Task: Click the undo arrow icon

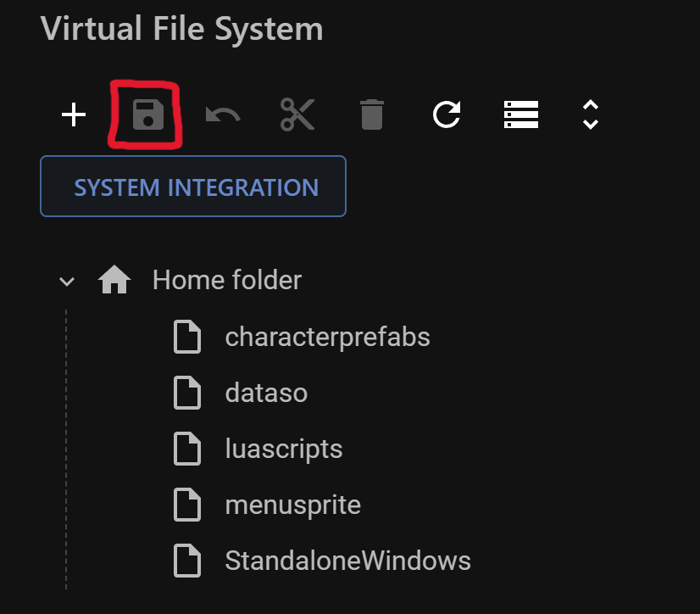Action: (223, 114)
